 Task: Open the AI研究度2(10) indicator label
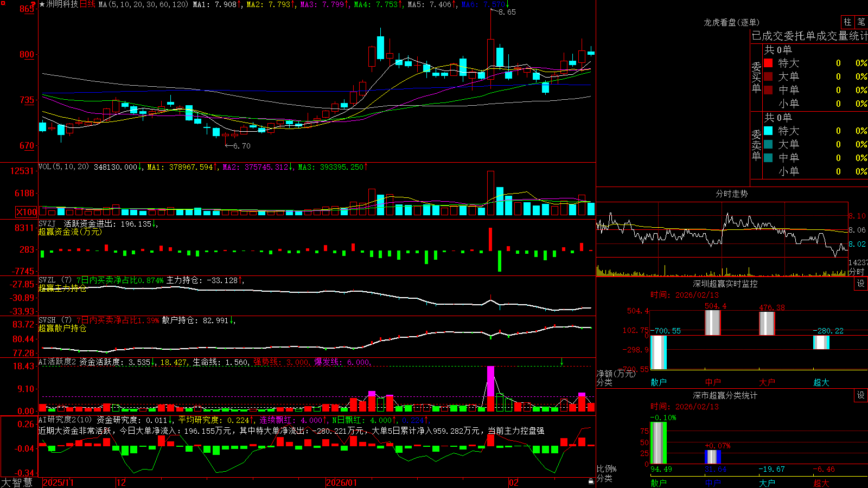coord(65,420)
